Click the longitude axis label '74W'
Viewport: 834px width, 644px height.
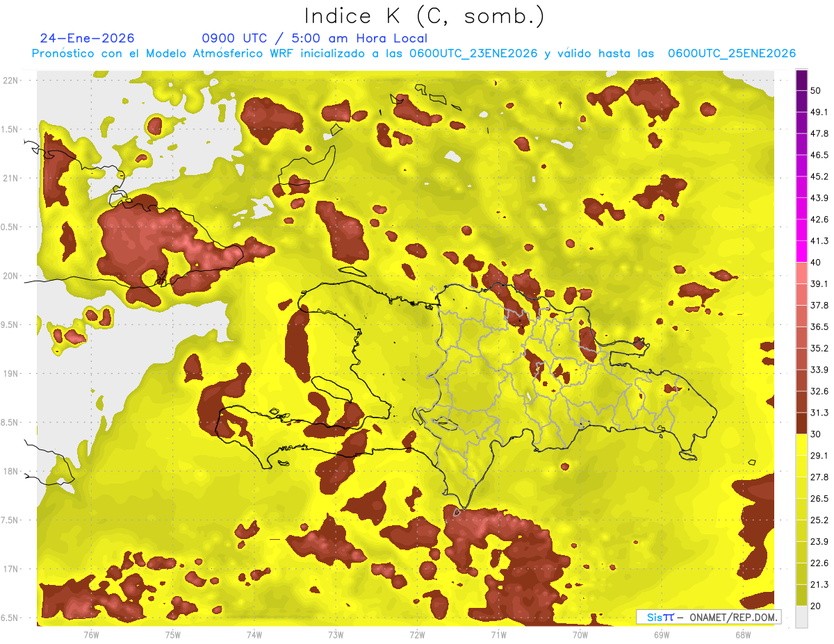[254, 634]
